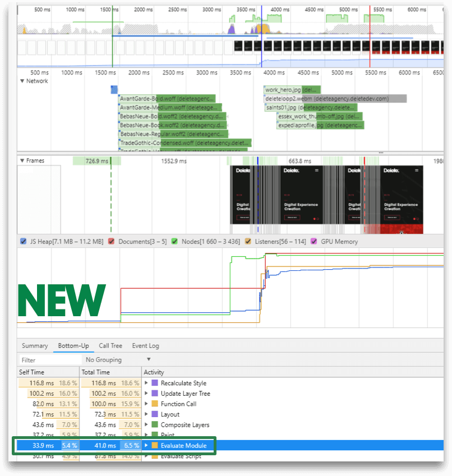The width and height of the screenshot is (452, 476).
Task: Switch to the Call Tree tab
Action: 110,345
